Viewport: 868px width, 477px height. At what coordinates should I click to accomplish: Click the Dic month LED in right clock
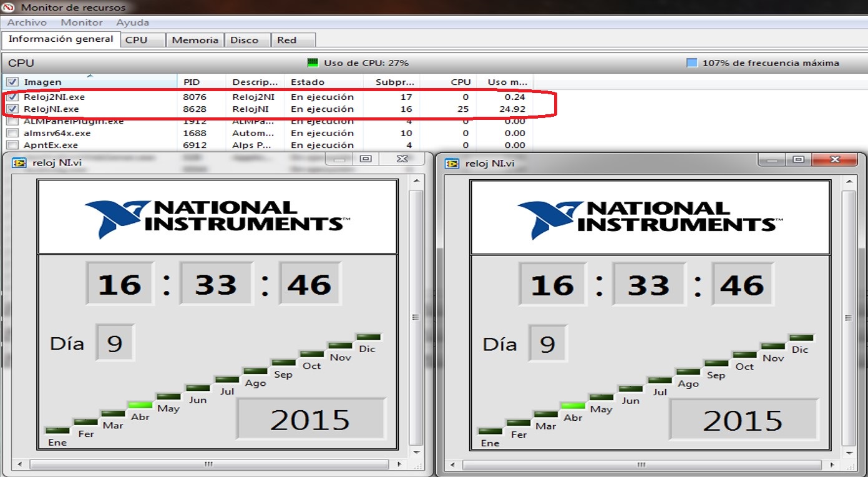801,337
